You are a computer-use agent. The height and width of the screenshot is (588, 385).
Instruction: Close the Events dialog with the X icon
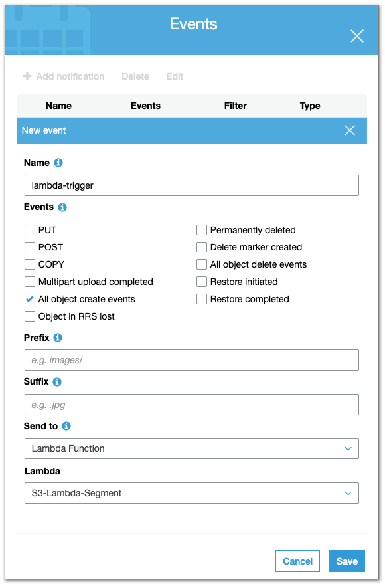[x=357, y=36]
